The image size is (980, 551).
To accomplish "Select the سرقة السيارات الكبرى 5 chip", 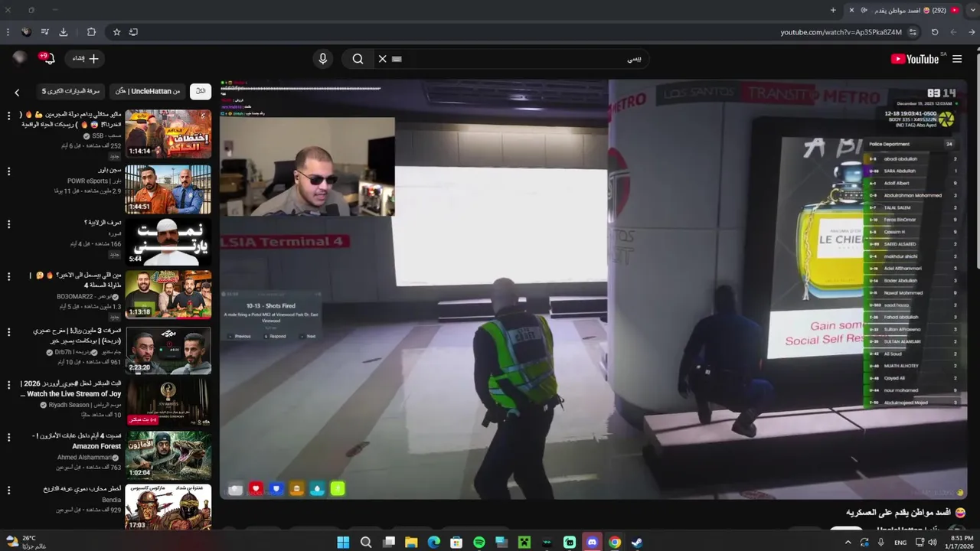I will (x=70, y=91).
